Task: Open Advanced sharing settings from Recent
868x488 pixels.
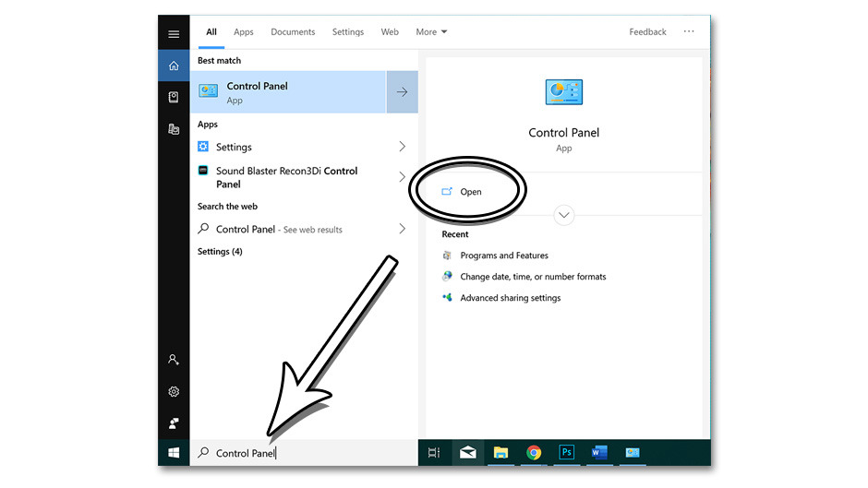Action: pos(511,298)
